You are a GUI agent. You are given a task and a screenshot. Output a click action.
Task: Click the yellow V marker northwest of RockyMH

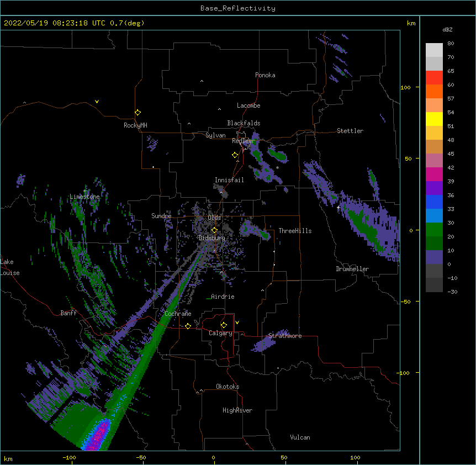[97, 102]
